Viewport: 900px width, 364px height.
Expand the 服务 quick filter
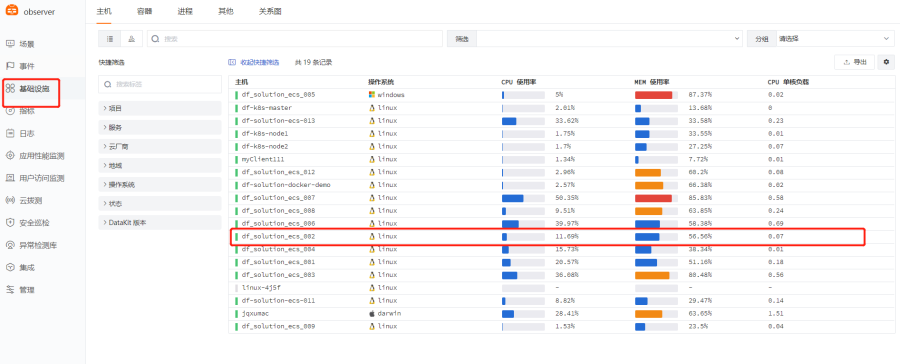click(160, 127)
